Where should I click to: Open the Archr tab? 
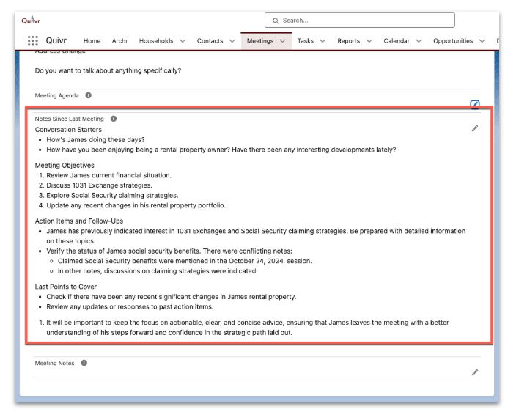pos(119,41)
